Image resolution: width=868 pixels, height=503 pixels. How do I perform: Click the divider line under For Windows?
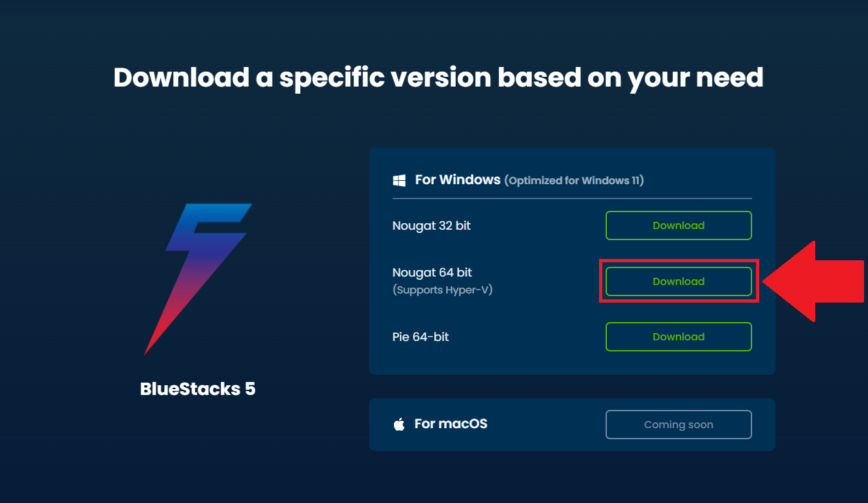572,198
